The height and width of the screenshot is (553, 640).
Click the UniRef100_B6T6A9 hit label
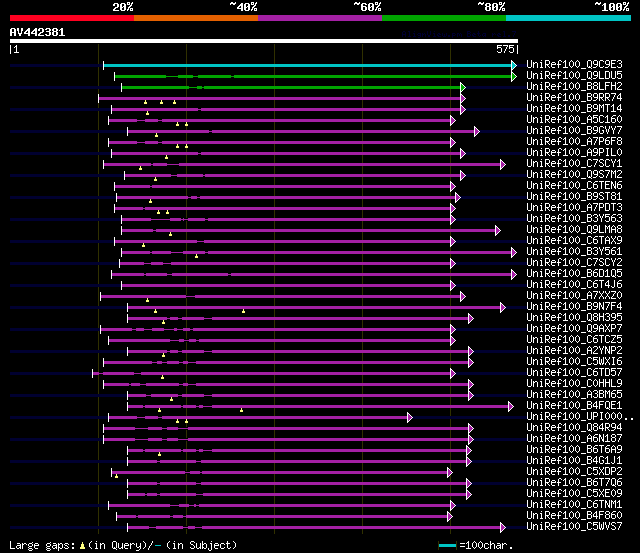(574, 450)
